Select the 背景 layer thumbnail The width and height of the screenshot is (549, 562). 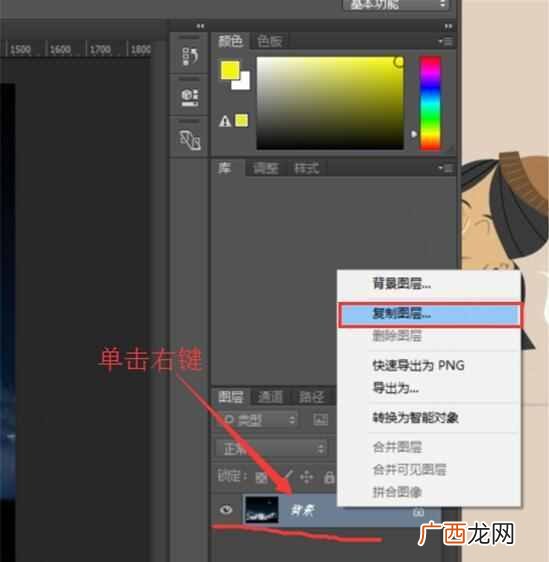(262, 510)
